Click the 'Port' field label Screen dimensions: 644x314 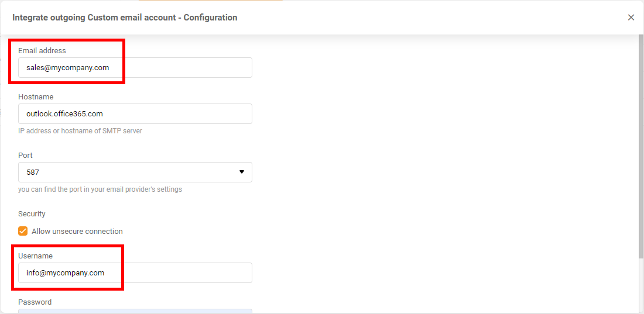point(25,156)
